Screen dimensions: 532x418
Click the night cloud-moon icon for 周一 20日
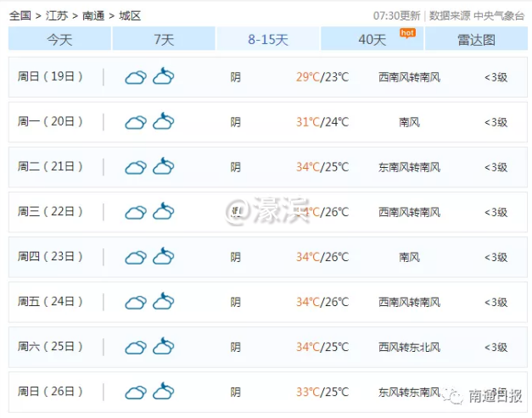[164, 122]
